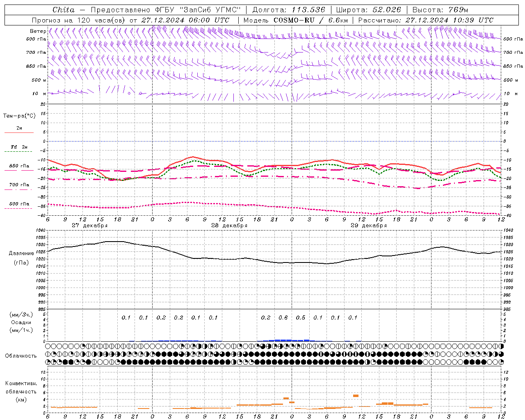The width and height of the screenshot is (525, 420).
Task: Click the "Chita" station name in header
Action: point(64,10)
